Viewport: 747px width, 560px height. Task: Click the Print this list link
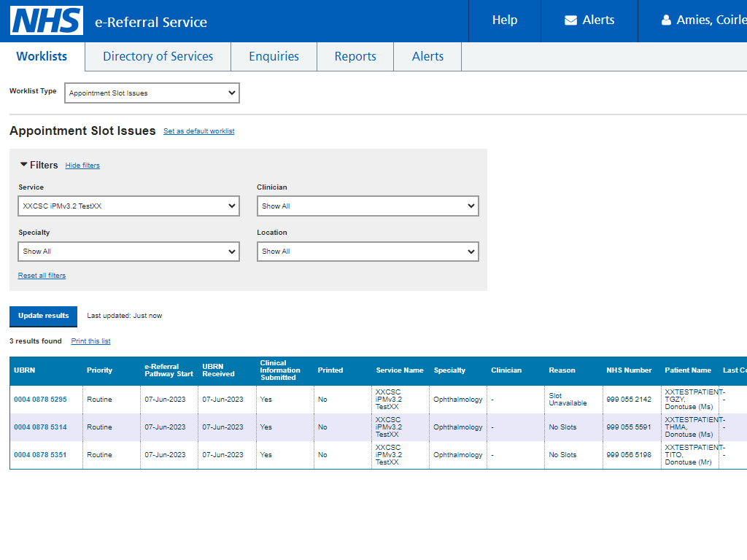90,341
